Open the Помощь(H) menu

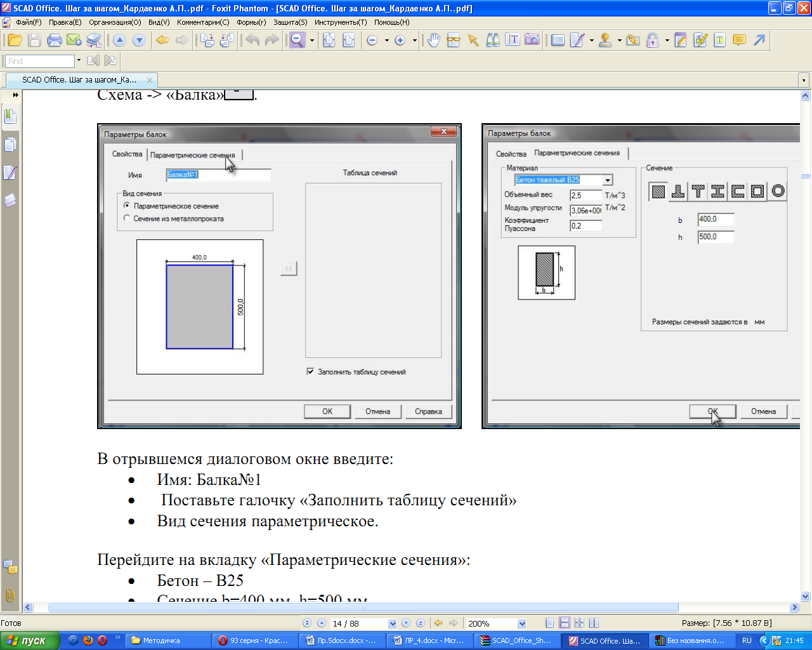click(x=391, y=22)
